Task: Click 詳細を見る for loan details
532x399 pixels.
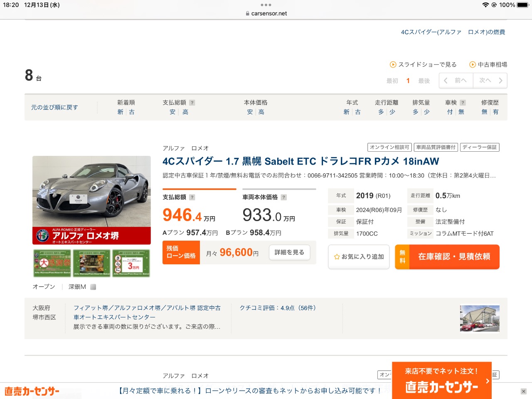Action: [289, 252]
